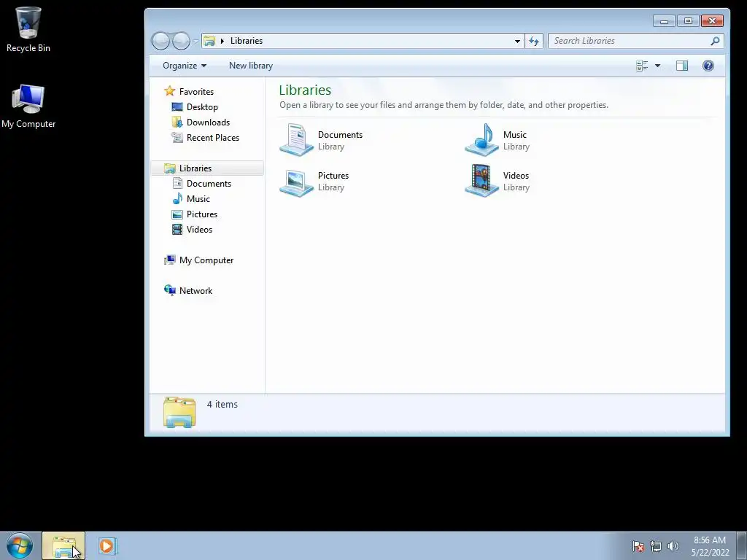Close the Libraries window
The width and height of the screenshot is (747, 560).
tap(712, 21)
